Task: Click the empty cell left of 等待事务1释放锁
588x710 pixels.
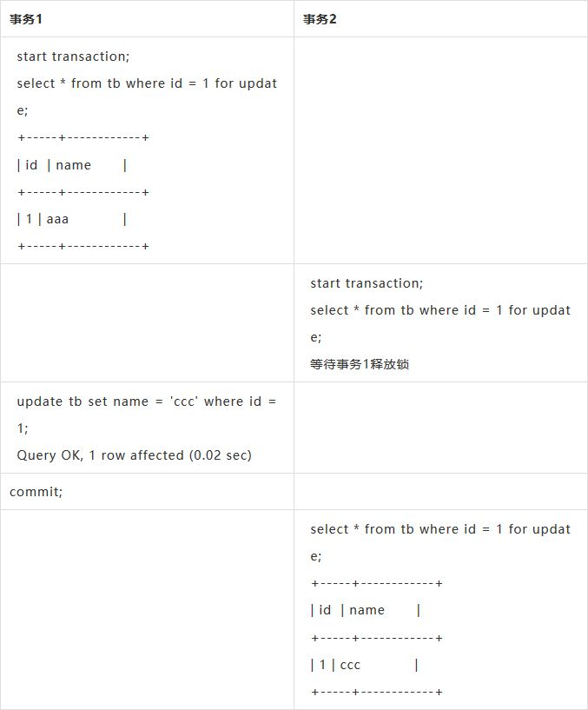Action: [x=147, y=323]
